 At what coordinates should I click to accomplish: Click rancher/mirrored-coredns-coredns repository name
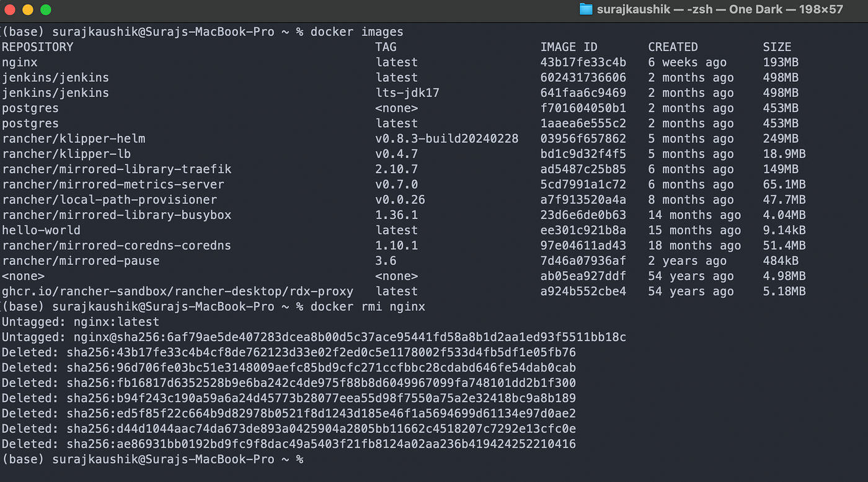coord(117,246)
